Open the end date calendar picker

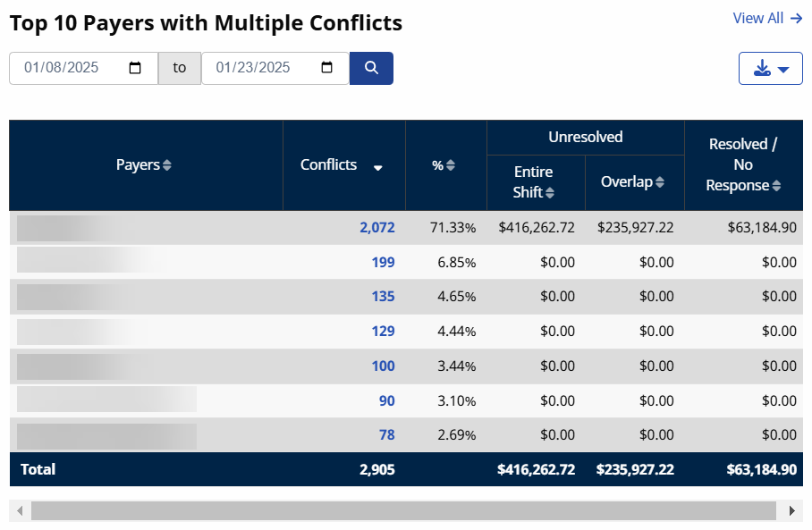coord(326,68)
